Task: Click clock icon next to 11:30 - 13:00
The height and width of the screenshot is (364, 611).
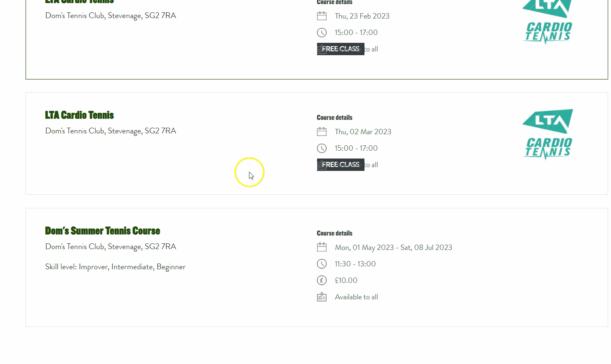Action: coord(322,264)
